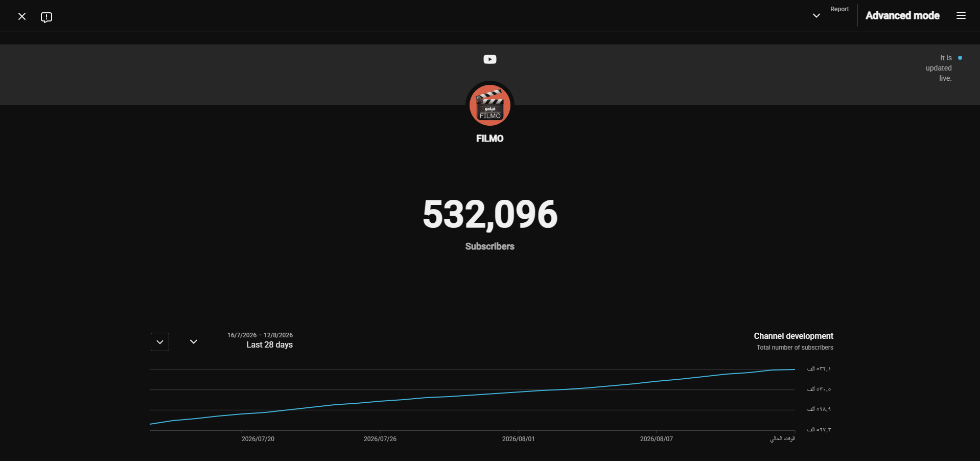Click the Subscribers label

tap(490, 246)
